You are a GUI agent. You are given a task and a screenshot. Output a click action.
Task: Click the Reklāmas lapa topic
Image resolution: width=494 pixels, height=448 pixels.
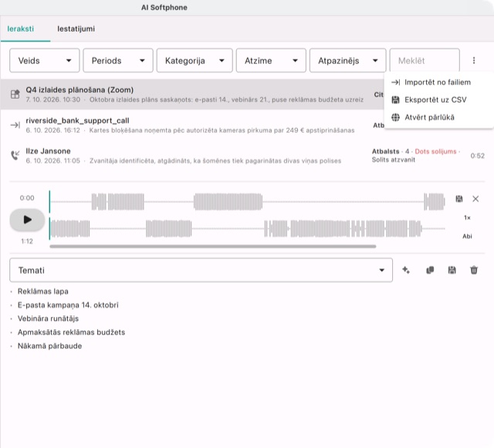click(x=43, y=291)
